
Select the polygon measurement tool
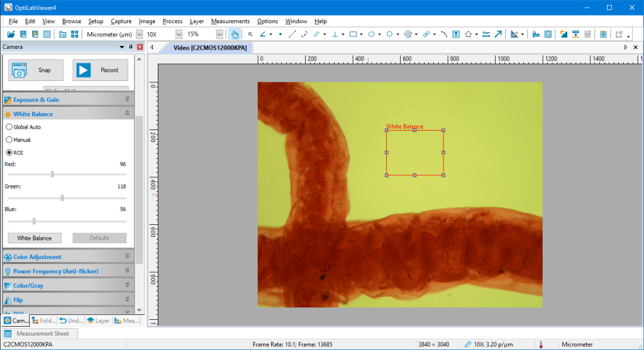tap(468, 34)
